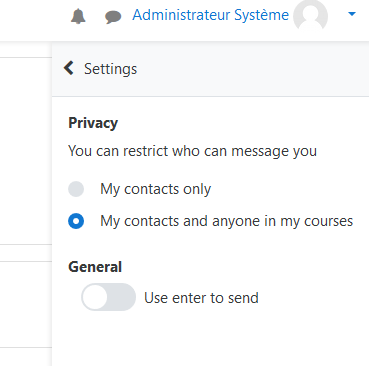The width and height of the screenshot is (369, 366).
Task: Click the My contacts only label text
Action: tap(156, 189)
